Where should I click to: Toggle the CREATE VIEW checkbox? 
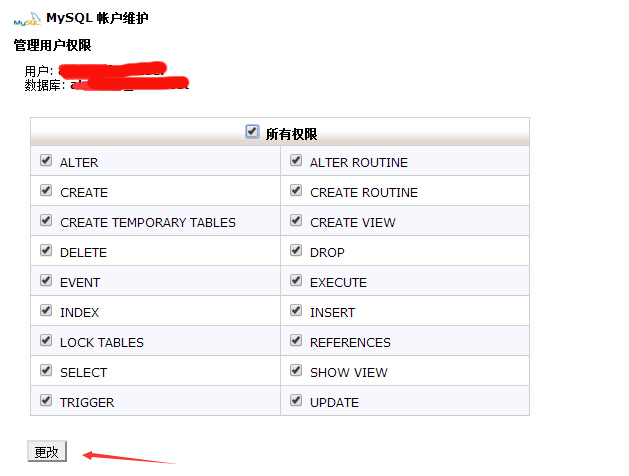coord(296,220)
